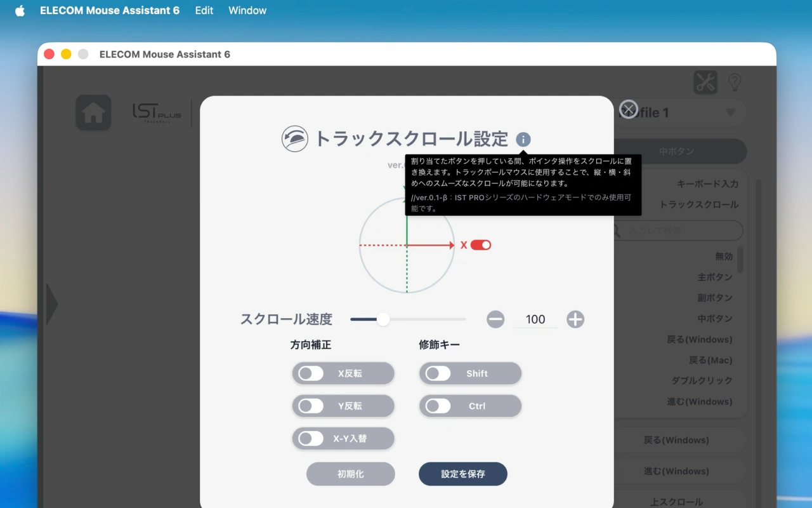Image resolution: width=812 pixels, height=508 pixels.
Task: Open the Apple menu
Action: pyautogui.click(x=20, y=11)
